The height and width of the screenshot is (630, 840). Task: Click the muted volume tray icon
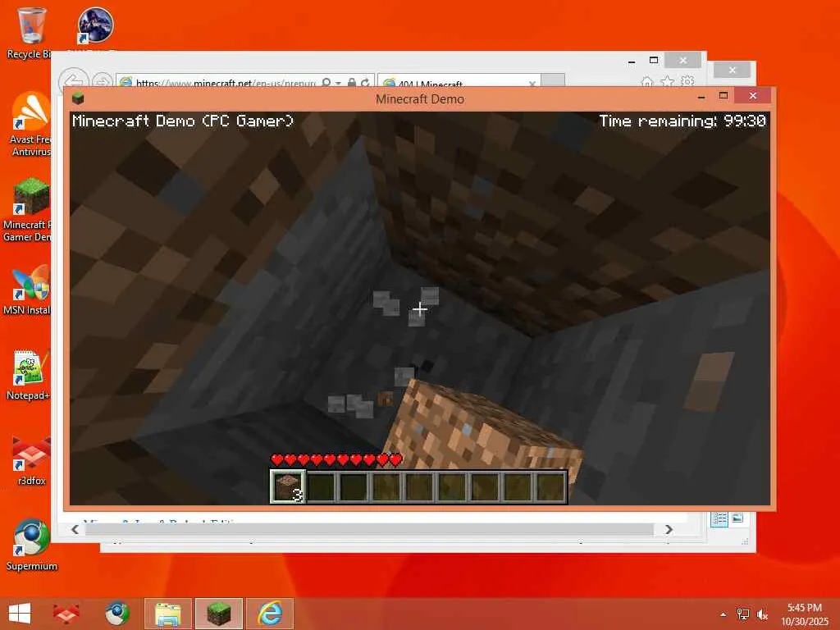pyautogui.click(x=762, y=614)
